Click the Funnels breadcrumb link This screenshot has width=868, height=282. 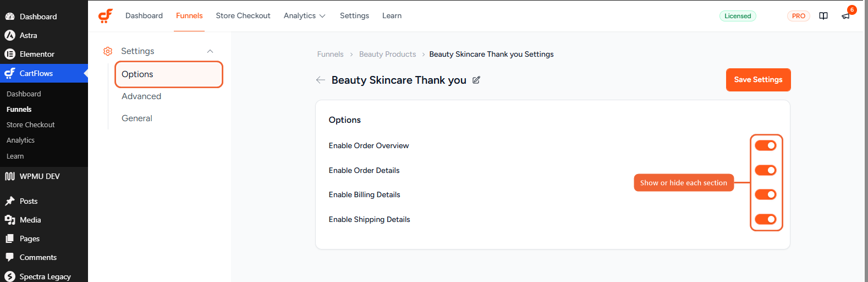click(330, 54)
